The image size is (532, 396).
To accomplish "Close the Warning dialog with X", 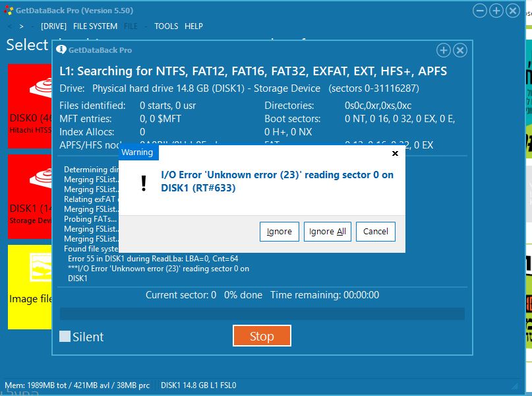I will coord(395,154).
